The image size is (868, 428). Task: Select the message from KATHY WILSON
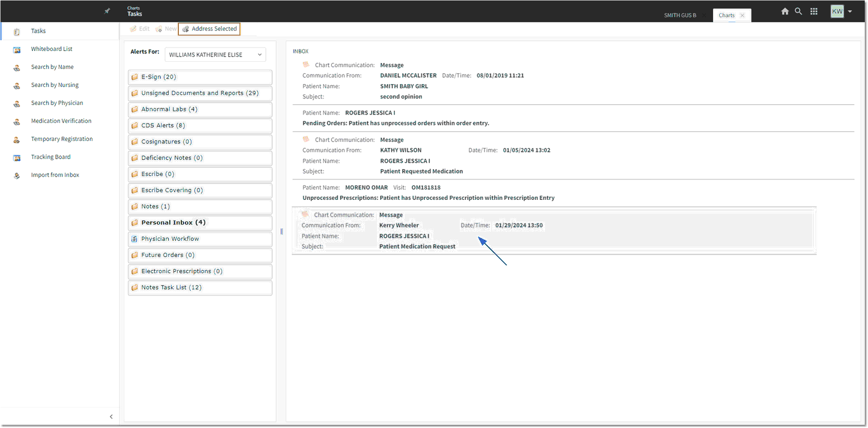pos(573,155)
